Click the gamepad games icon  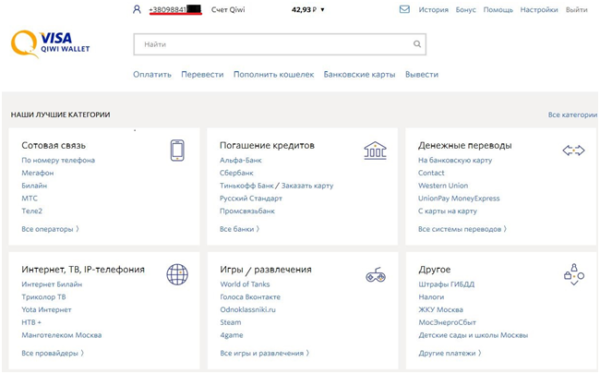(376, 275)
